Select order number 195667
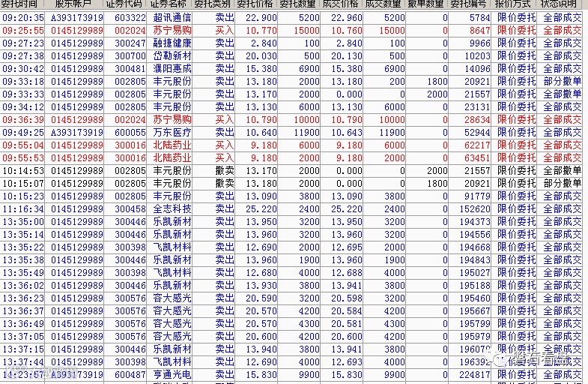588x384 pixels. pos(475,311)
